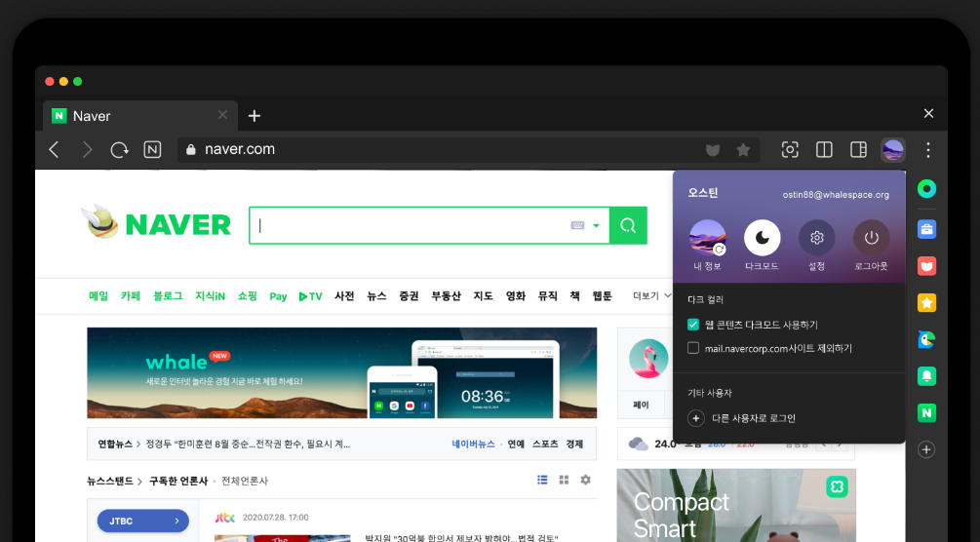This screenshot has height=542, width=980.
Task: Click the shield icon in address bar
Action: [x=713, y=149]
